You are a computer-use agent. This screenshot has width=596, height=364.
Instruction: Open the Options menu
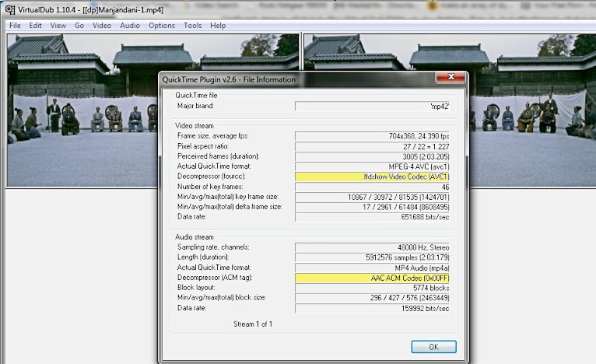coord(162,26)
